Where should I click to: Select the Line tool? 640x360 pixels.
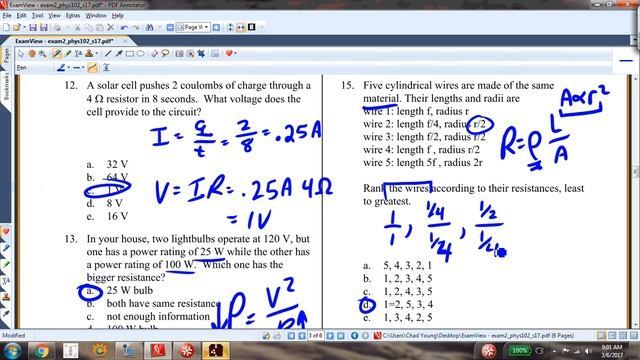(108, 53)
